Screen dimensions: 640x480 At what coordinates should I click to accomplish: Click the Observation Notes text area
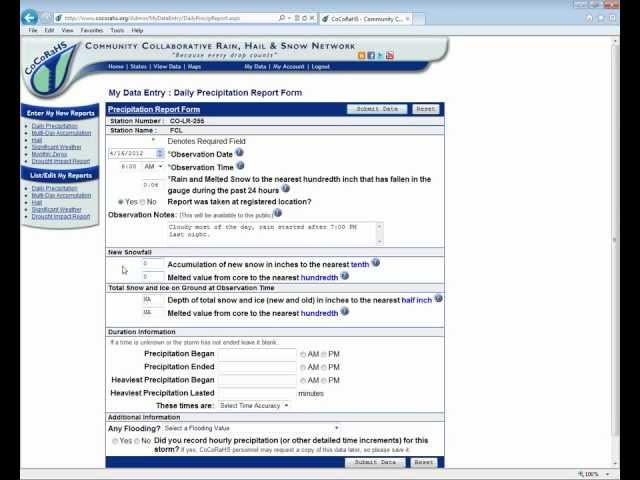coord(272,233)
